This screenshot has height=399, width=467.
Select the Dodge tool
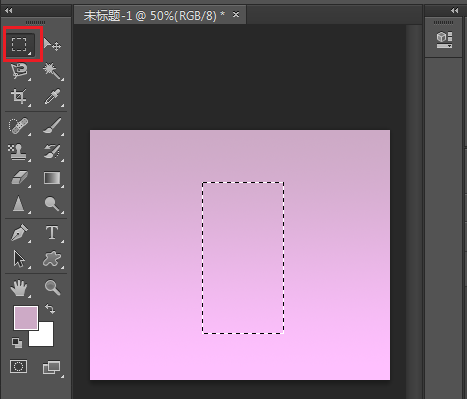(x=52, y=204)
